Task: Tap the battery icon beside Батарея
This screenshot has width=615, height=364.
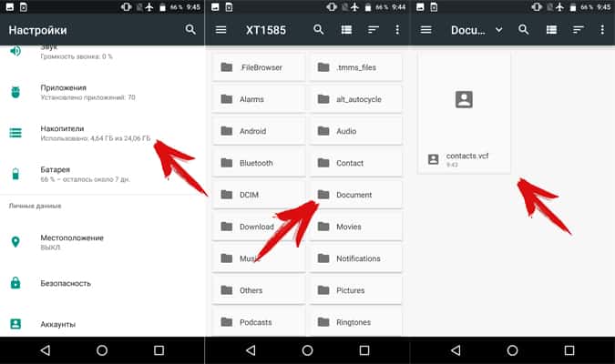Action: pos(15,174)
